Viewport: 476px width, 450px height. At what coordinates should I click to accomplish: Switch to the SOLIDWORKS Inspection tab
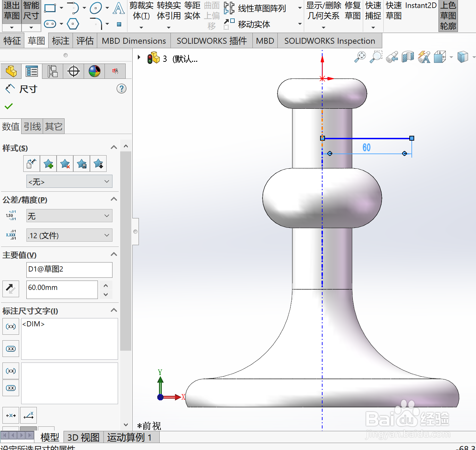[x=329, y=41]
